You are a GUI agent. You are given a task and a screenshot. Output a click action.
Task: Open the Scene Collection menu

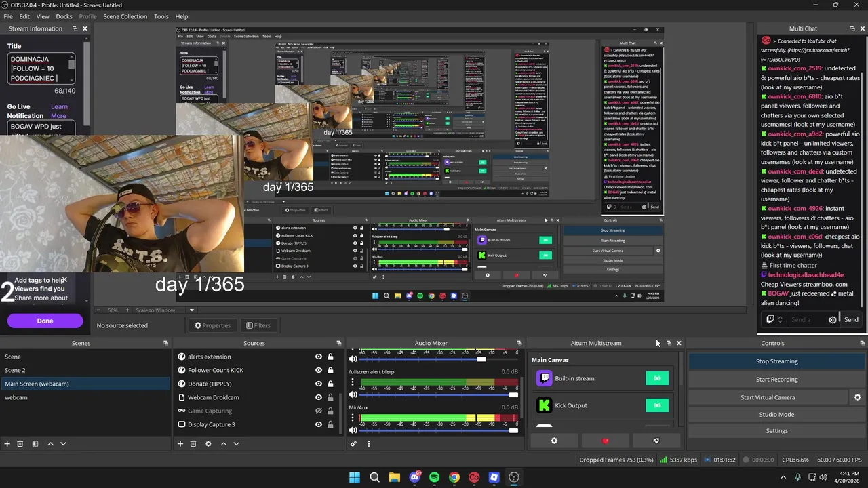pyautogui.click(x=125, y=16)
